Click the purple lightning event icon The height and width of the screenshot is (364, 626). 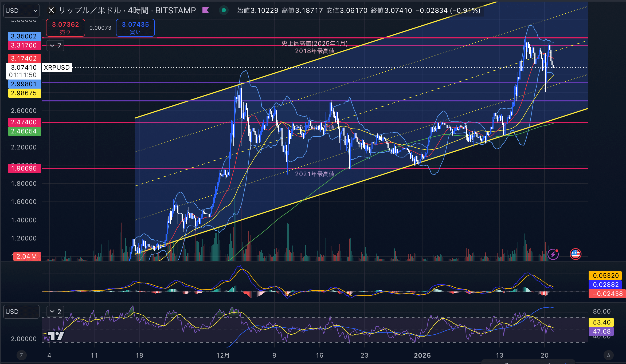[553, 254]
